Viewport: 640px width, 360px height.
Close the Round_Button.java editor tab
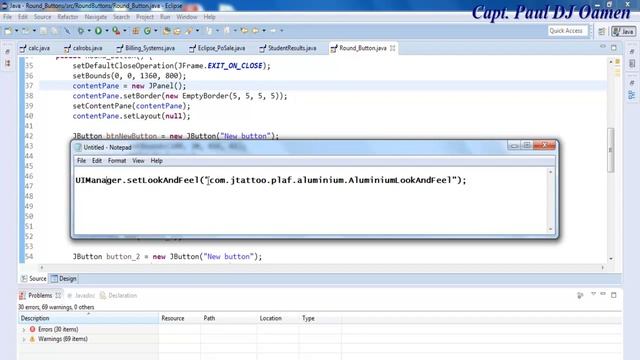pos(392,48)
